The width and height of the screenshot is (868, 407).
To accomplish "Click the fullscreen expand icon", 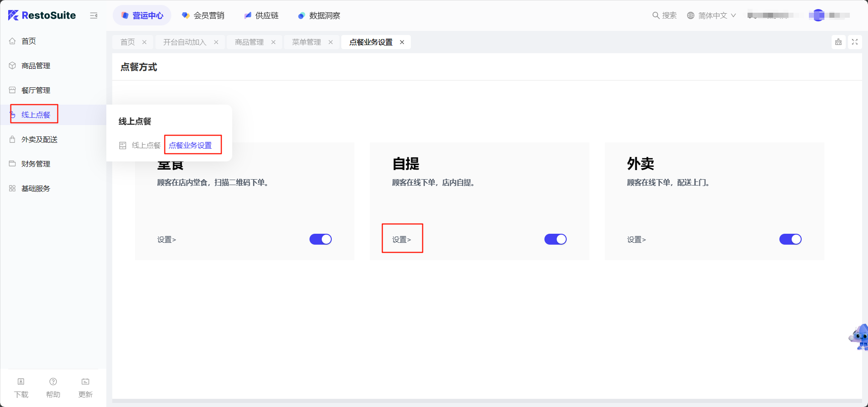I will click(855, 42).
